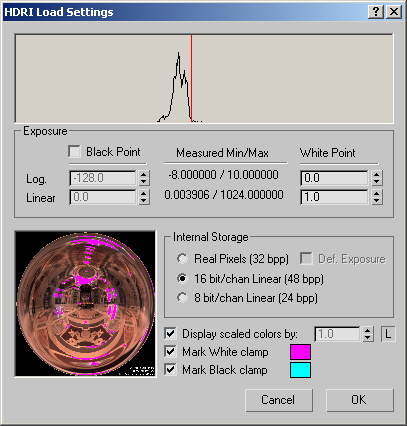Click the White Point Log value field
The image size is (407, 426).
[334, 178]
